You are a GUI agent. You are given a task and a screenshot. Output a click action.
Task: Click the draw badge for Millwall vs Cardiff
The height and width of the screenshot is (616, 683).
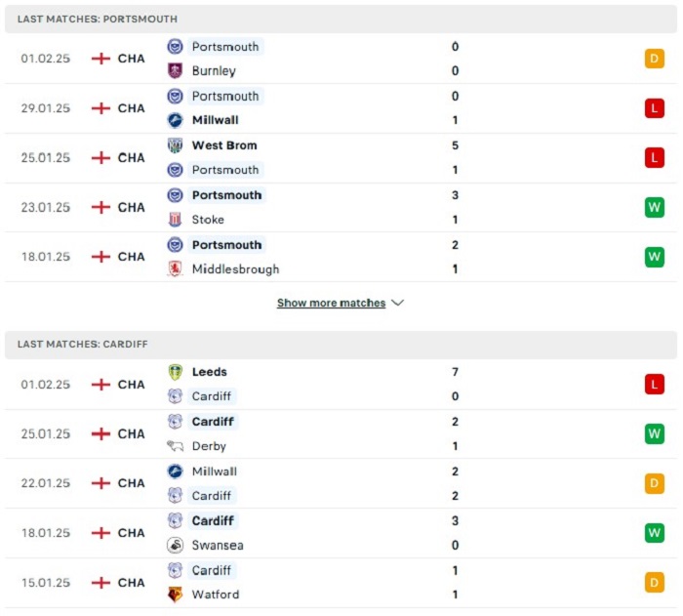[x=655, y=483]
